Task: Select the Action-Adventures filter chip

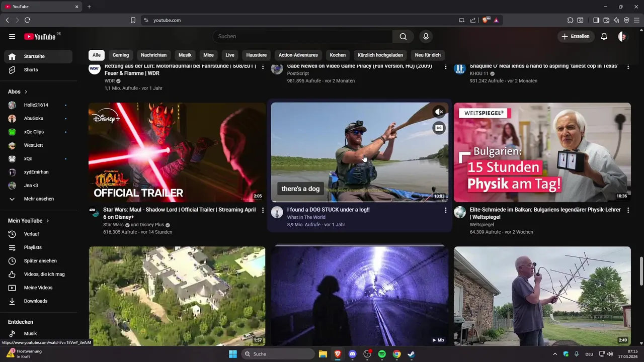Action: coord(298,55)
